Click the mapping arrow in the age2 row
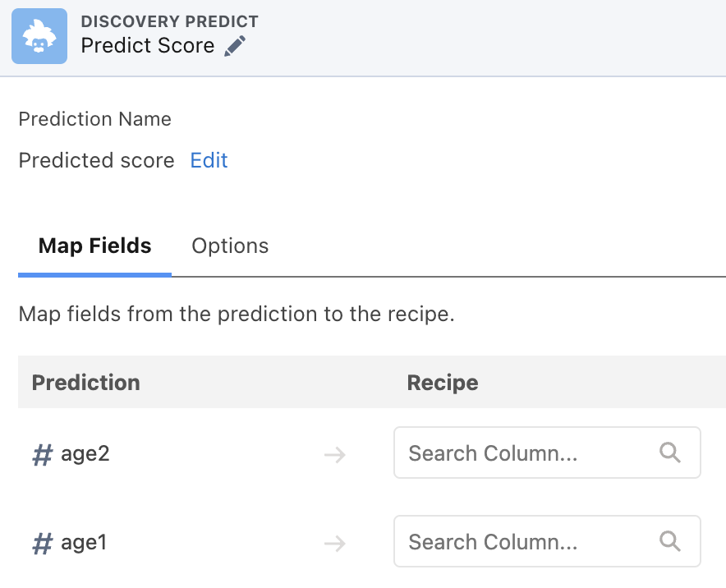Viewport: 726px width, 588px height. tap(334, 454)
